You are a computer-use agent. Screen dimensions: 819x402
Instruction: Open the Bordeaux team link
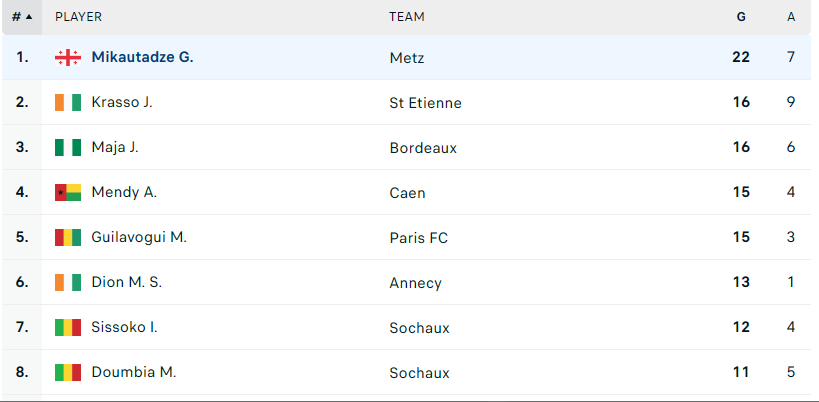coord(423,148)
